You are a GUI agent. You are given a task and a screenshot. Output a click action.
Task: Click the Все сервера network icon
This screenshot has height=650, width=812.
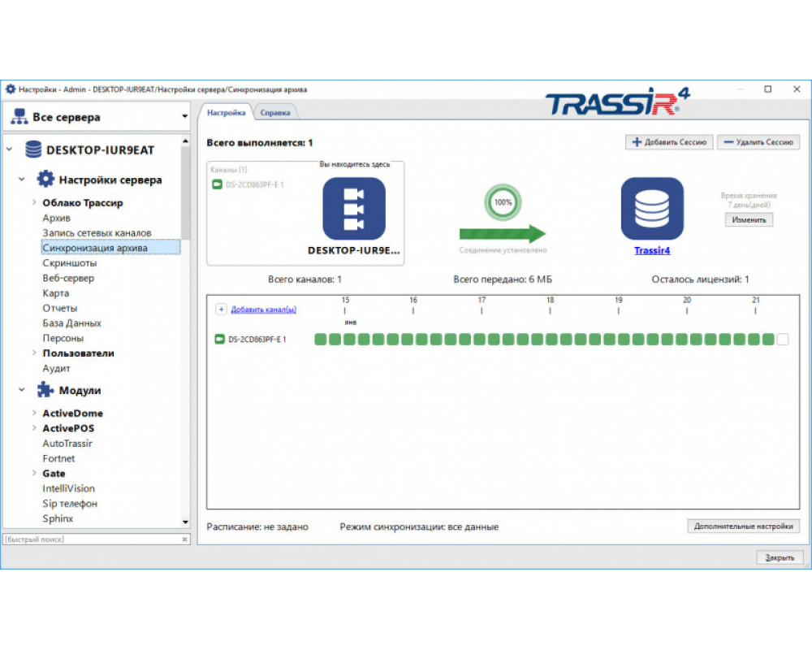[x=19, y=117]
